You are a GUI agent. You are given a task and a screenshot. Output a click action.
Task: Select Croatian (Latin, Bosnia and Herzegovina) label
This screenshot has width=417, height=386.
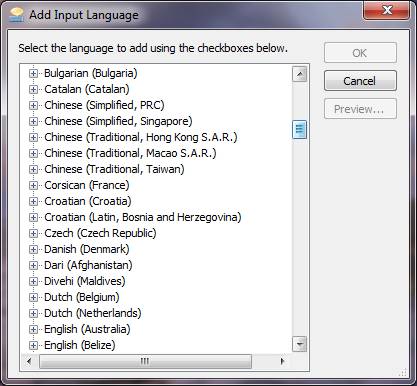pos(143,217)
